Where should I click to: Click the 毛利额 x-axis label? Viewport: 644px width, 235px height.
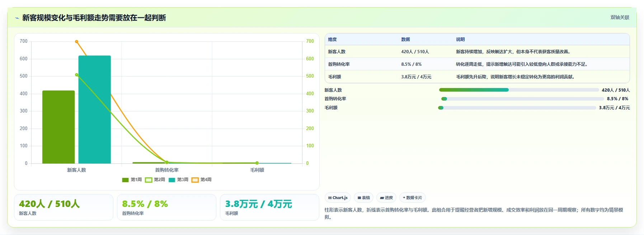pos(257,170)
